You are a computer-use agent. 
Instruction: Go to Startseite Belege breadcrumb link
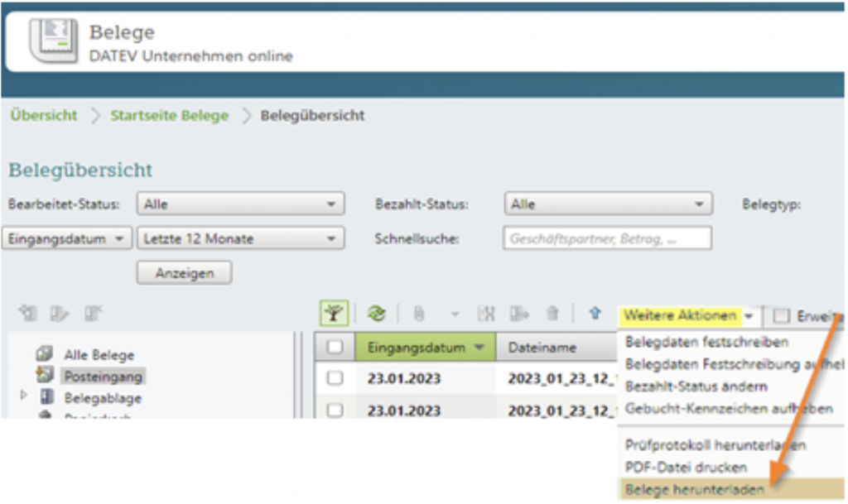pyautogui.click(x=170, y=116)
